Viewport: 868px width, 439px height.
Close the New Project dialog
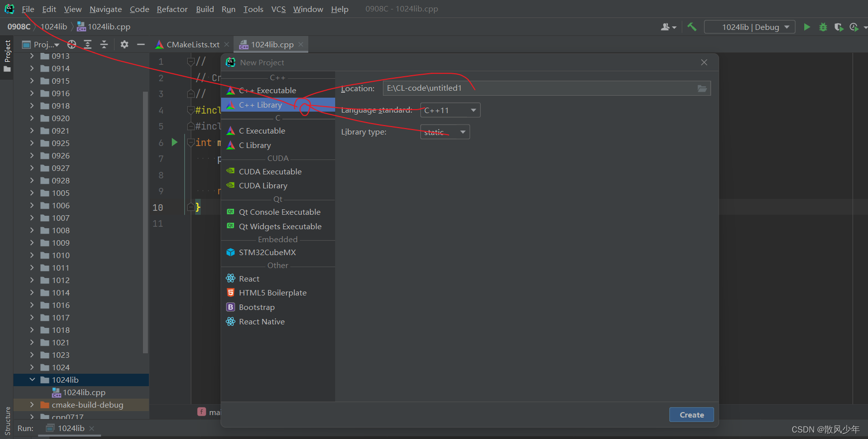[704, 62]
